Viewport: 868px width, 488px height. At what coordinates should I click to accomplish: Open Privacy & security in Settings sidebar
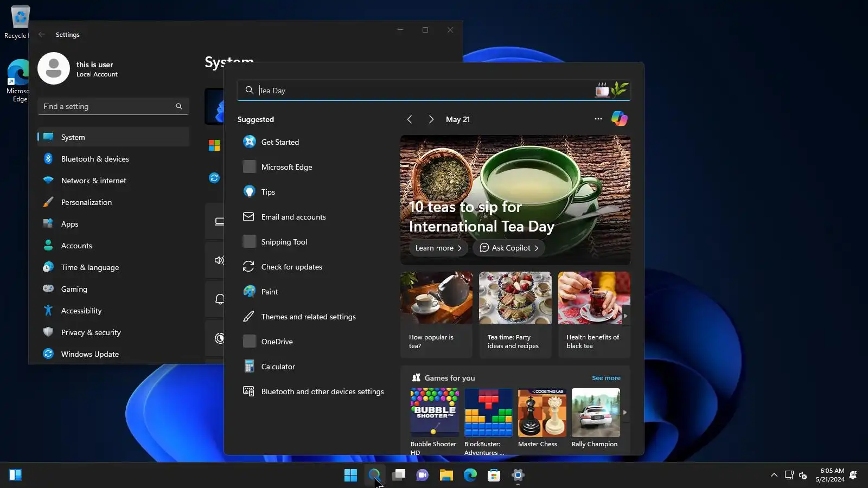click(x=113, y=332)
